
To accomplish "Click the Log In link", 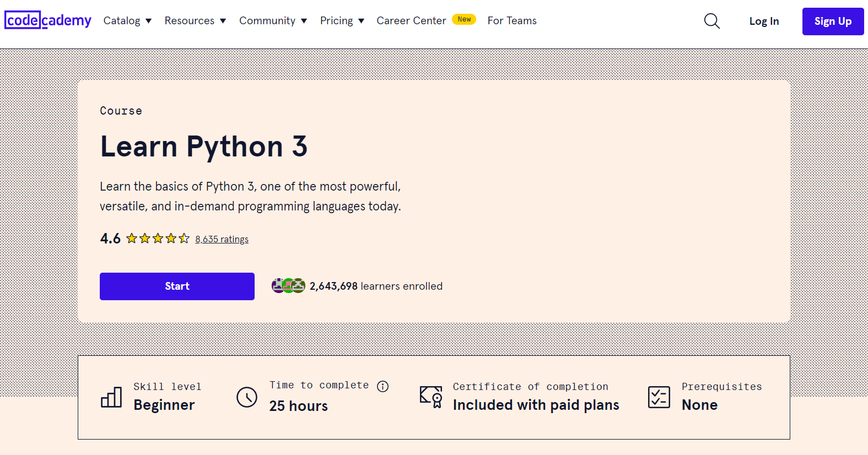I will pyautogui.click(x=764, y=21).
